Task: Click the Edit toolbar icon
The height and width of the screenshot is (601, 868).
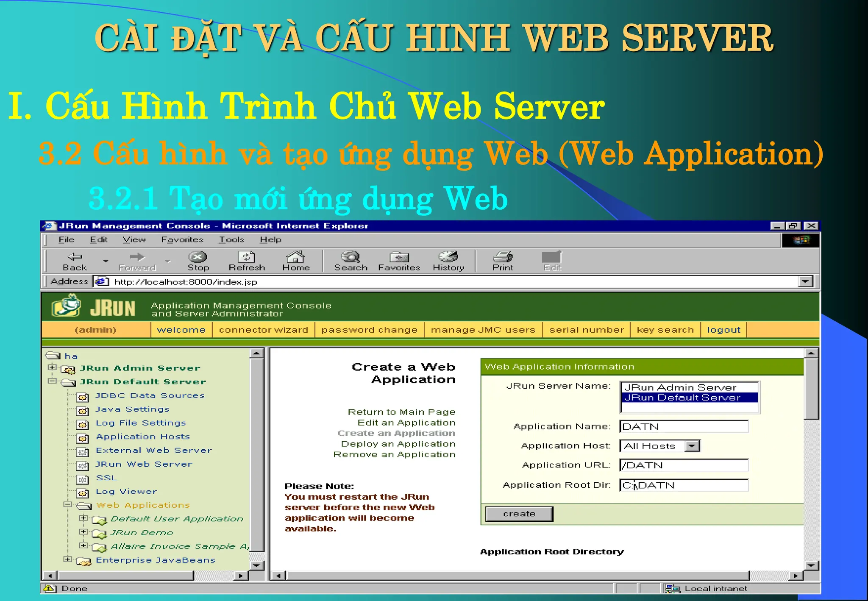Action: tap(552, 257)
